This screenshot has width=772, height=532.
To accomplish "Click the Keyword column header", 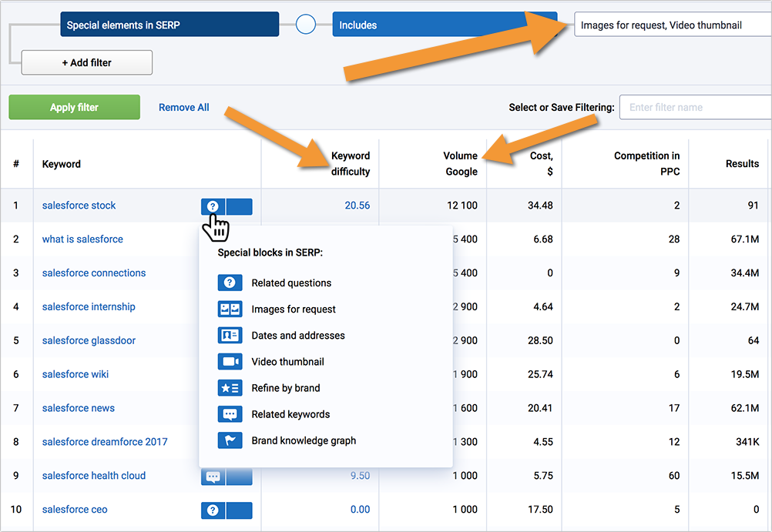I will coord(61,164).
